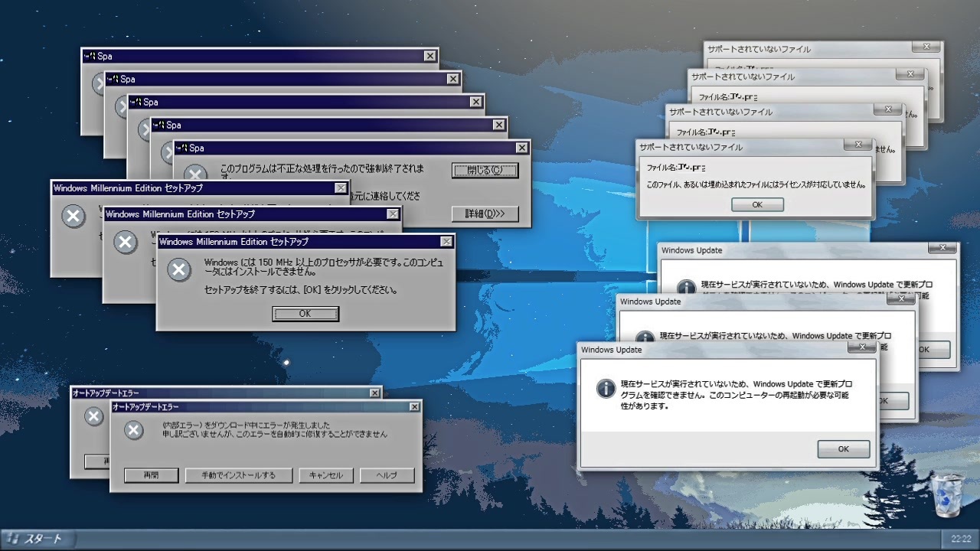Click the error icon on オートアップデートエラー dialog
980x551 pixels.
pyautogui.click(x=134, y=431)
